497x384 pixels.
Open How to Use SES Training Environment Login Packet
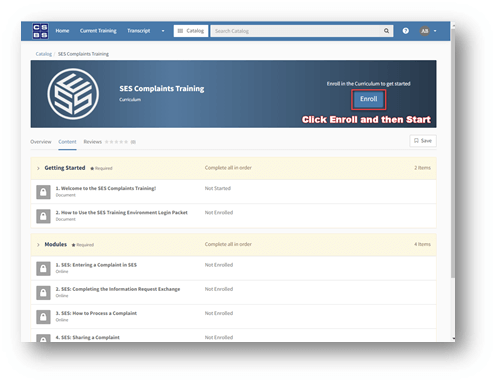[x=121, y=213]
